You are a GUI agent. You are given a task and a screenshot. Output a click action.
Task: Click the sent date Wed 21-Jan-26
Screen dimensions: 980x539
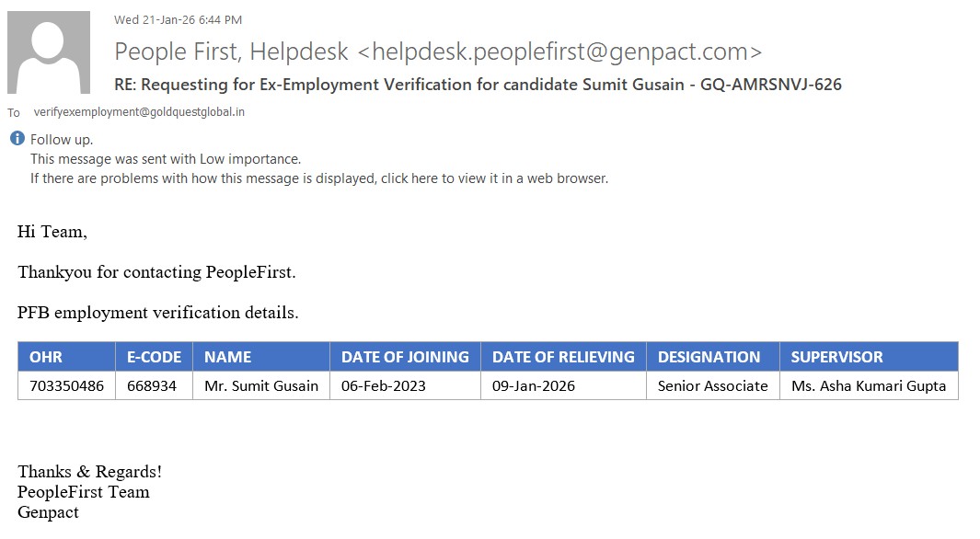point(178,19)
